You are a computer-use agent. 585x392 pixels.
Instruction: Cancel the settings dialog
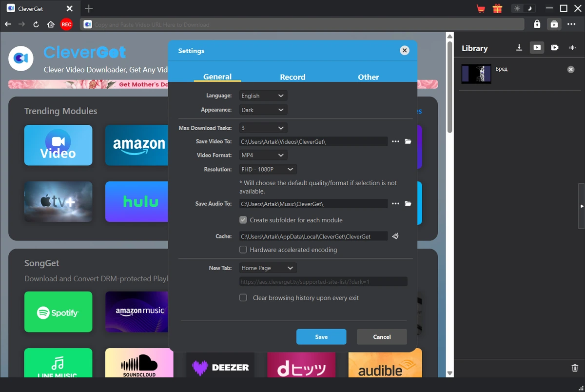pyautogui.click(x=382, y=337)
